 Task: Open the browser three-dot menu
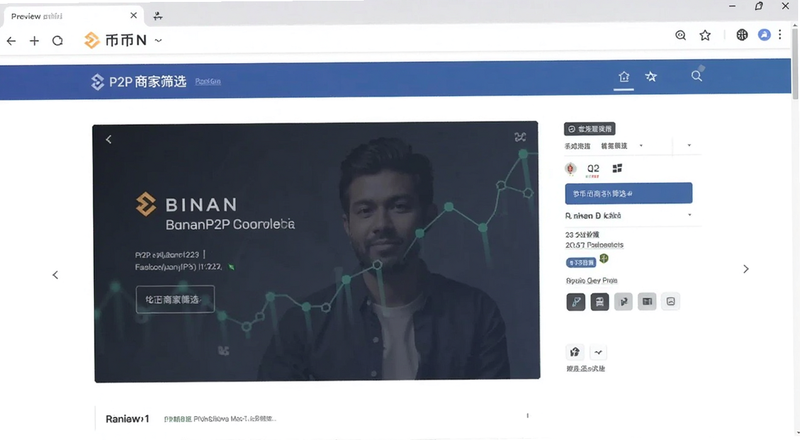tap(780, 35)
